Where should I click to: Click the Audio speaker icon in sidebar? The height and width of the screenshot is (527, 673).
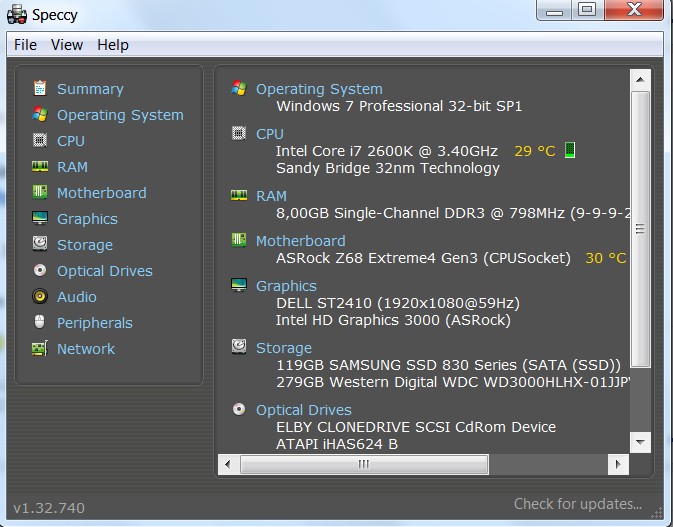[x=40, y=296]
